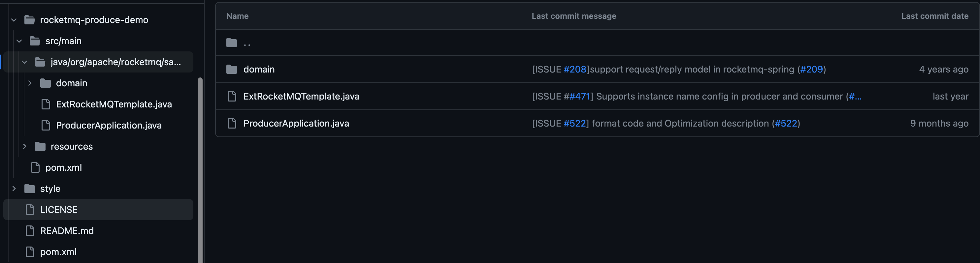The image size is (980, 263).
Task: Click the domain folder icon in file table
Action: coord(232,70)
